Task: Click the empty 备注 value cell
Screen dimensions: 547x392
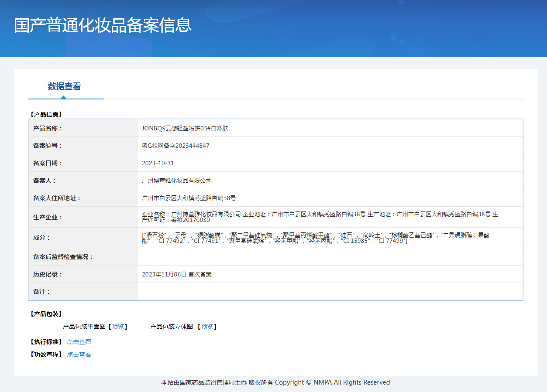Action: tap(330, 292)
